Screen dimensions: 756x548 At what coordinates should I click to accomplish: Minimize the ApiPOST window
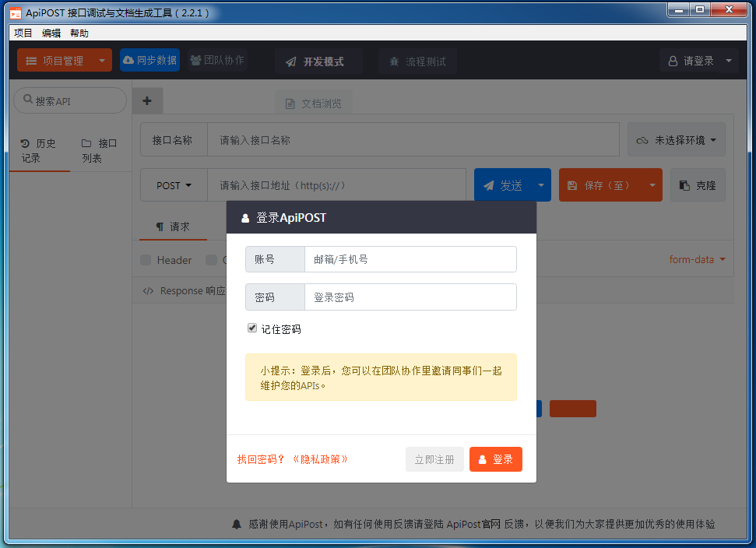(678, 9)
